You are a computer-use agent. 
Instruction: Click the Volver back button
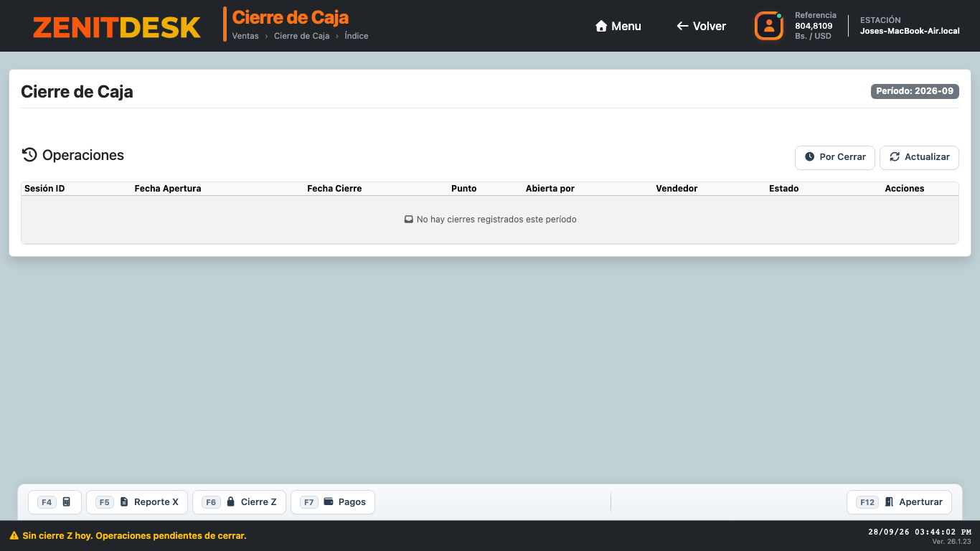click(x=701, y=26)
